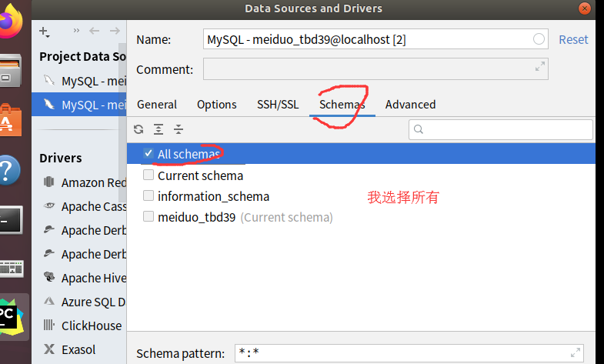Switch to the General tab
This screenshot has width=604, height=364.
click(x=157, y=105)
